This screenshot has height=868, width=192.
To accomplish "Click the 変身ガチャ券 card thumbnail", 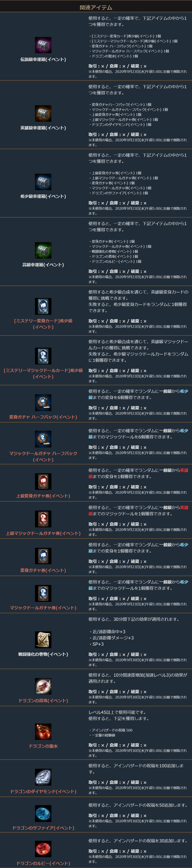I will [43, 556].
